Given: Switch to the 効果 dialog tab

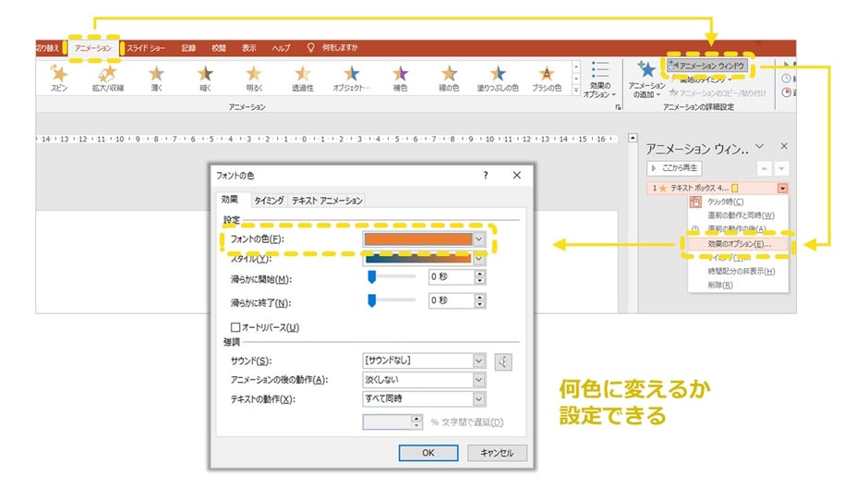Looking at the screenshot, I should 230,200.
